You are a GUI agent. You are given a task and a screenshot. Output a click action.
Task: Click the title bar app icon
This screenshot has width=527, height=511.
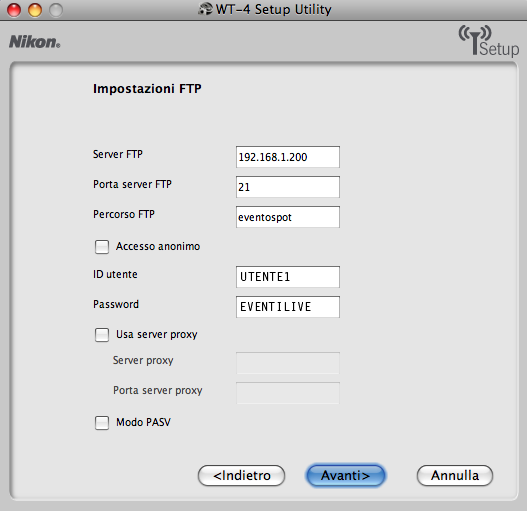[205, 9]
